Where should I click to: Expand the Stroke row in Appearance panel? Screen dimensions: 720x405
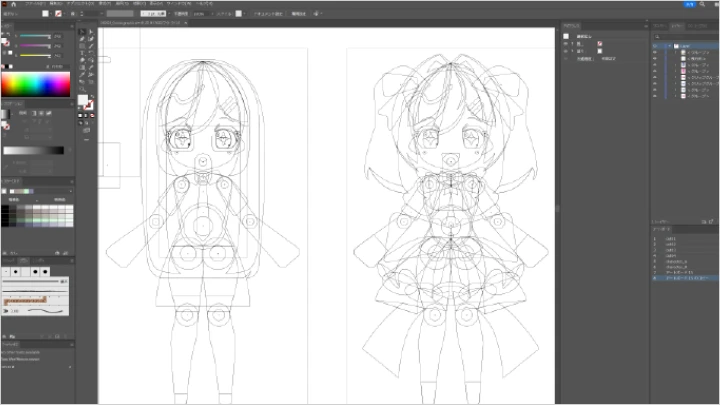tap(572, 44)
